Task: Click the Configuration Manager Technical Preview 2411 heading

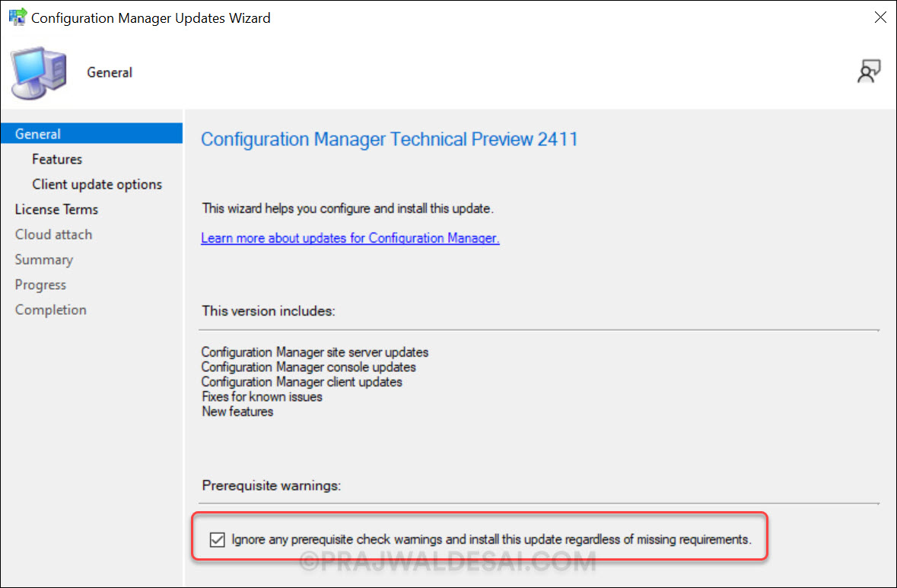Action: coord(390,139)
